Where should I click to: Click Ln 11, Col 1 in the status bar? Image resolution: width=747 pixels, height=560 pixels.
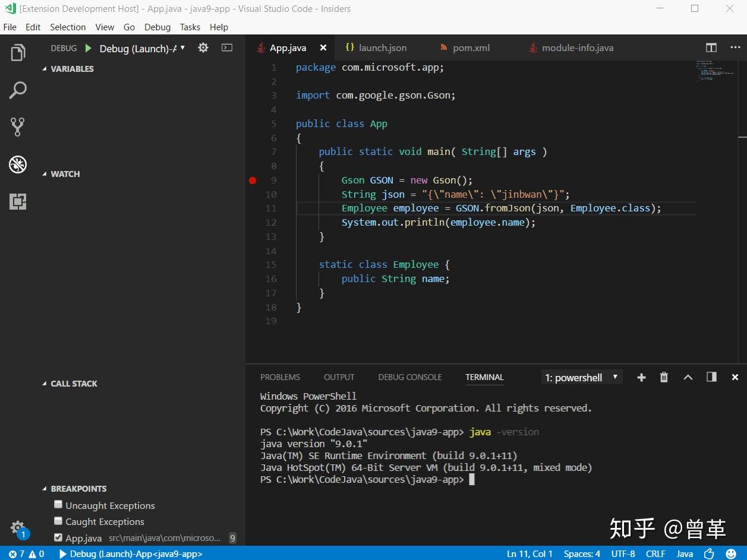[x=529, y=553]
